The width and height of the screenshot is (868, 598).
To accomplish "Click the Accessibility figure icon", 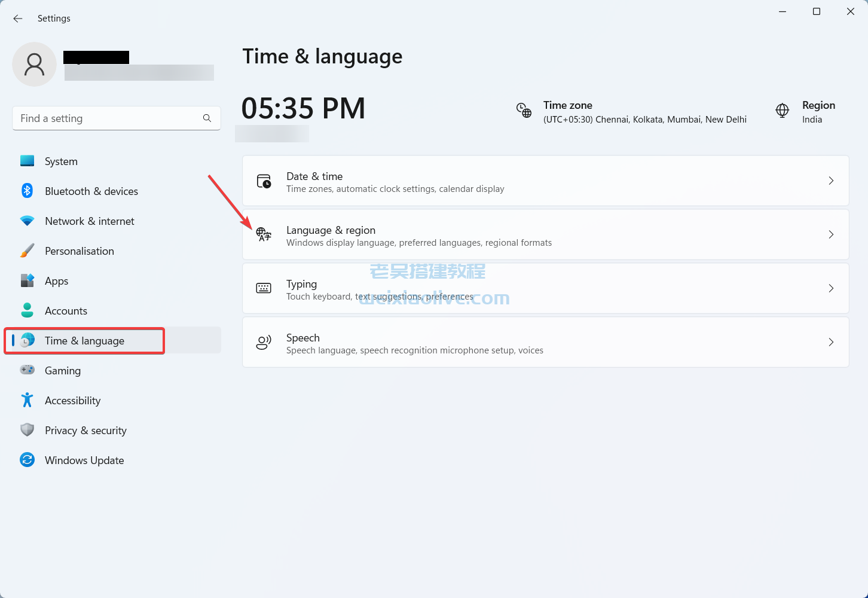I will point(27,400).
